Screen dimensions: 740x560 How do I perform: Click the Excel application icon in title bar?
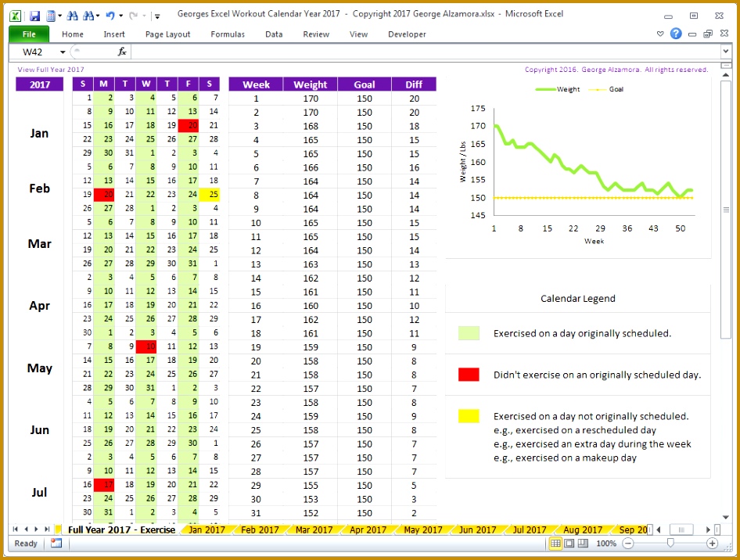pyautogui.click(x=15, y=16)
